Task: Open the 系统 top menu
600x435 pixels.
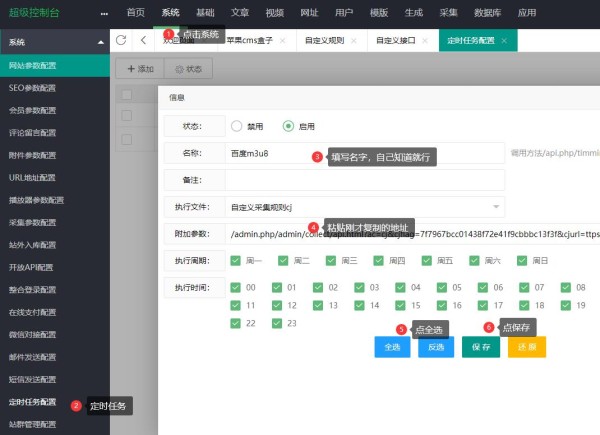Action: [170, 13]
